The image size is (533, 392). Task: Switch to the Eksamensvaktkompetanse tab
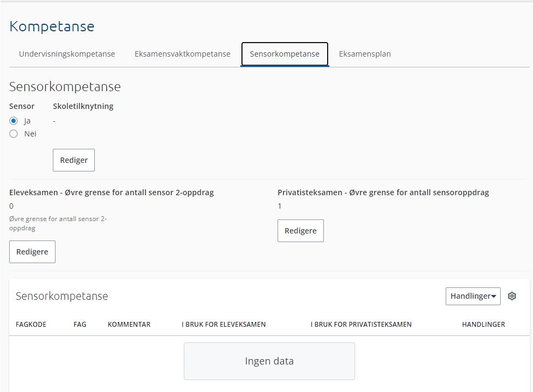(182, 54)
